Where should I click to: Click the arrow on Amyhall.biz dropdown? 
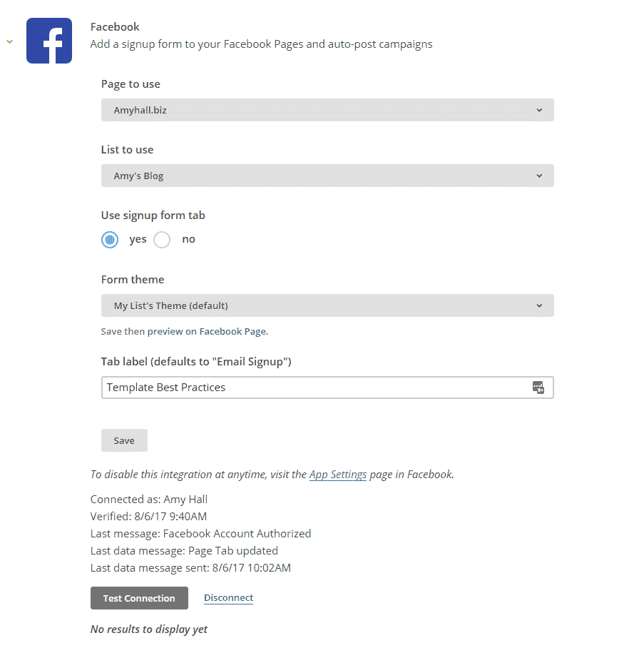pos(539,110)
